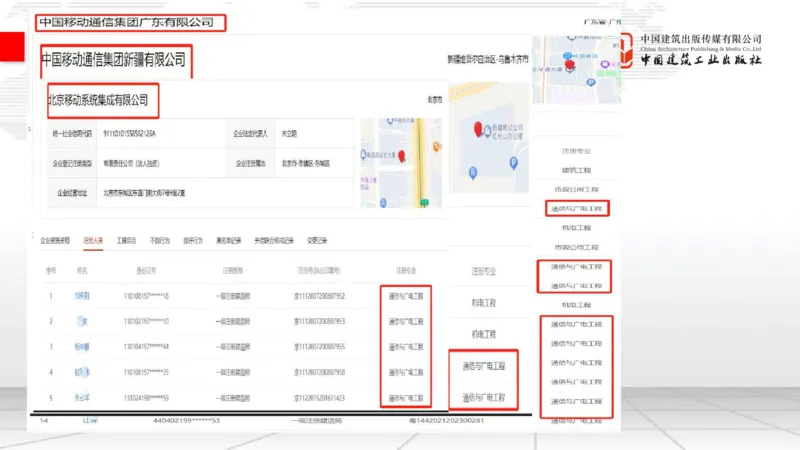Image resolution: width=800 pixels, height=450 pixels.
Task: Click the 企业法定代表人 label cell
Action: tap(251, 134)
